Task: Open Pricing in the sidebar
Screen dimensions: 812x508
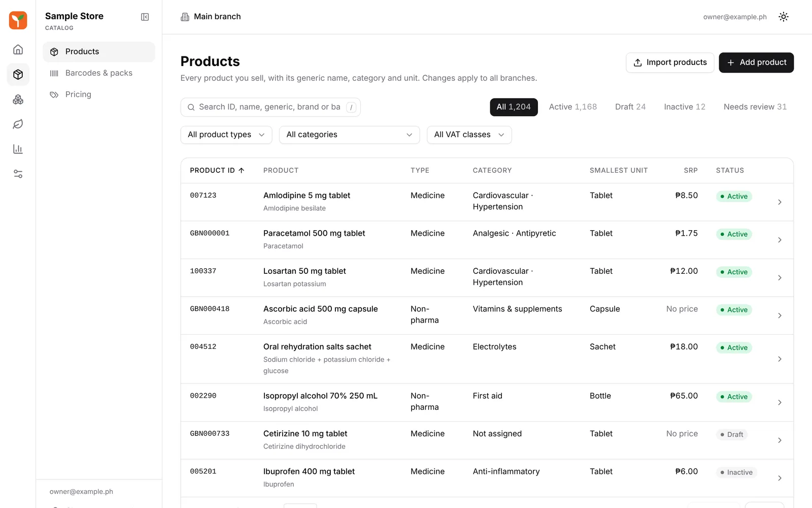Action: pos(99,94)
